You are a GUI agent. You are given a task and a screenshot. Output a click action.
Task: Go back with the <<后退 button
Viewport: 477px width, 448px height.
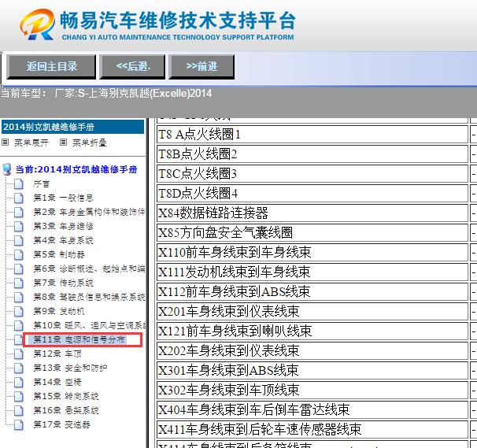(132, 66)
